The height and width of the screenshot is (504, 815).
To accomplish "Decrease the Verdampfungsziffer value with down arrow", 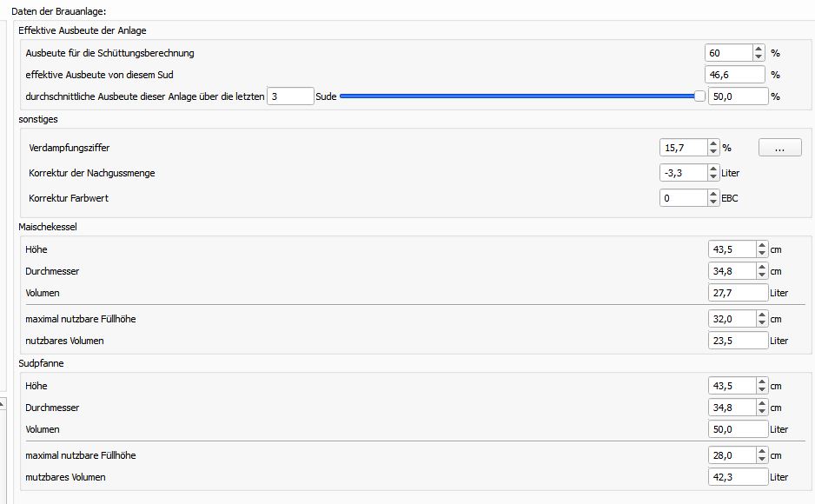I will coord(714,152).
